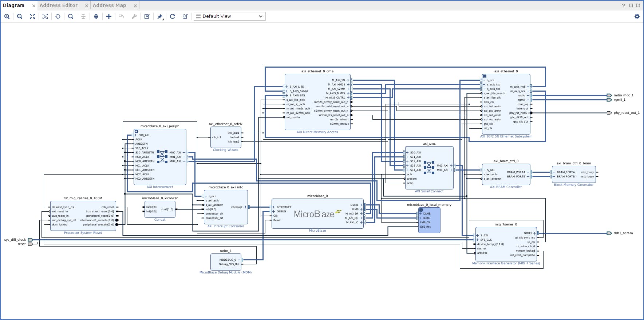Viewport: 644px width, 320px height.
Task: Click the AXI 1G/2.5G Ethernet Subsystem label
Action: [506, 137]
